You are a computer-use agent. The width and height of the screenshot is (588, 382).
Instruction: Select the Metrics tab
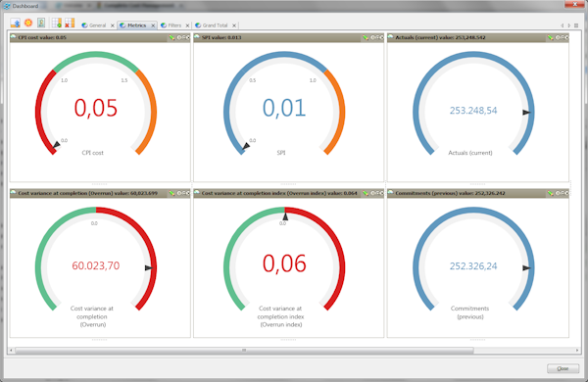[136, 25]
